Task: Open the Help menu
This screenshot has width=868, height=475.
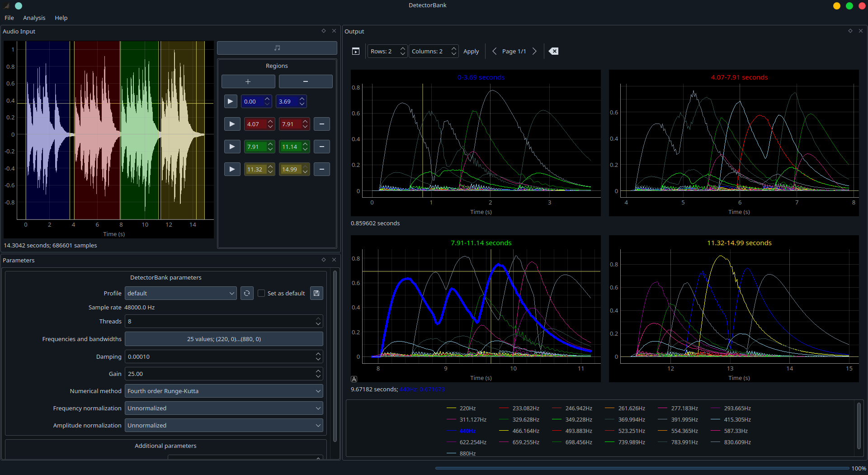Action: (x=61, y=18)
